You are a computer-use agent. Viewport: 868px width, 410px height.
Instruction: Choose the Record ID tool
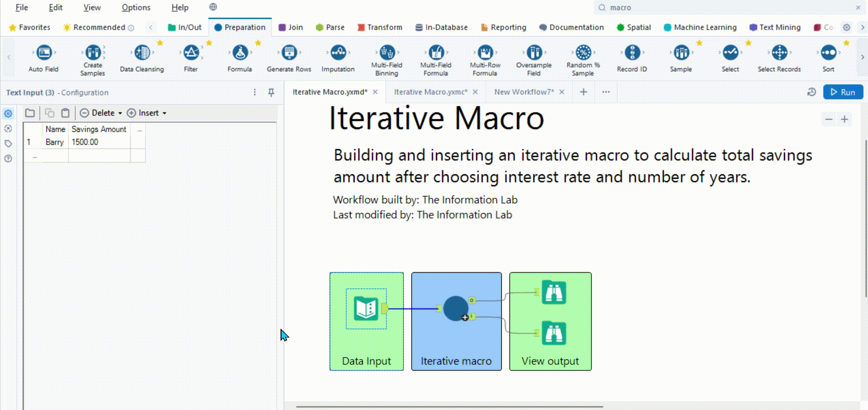[632, 53]
